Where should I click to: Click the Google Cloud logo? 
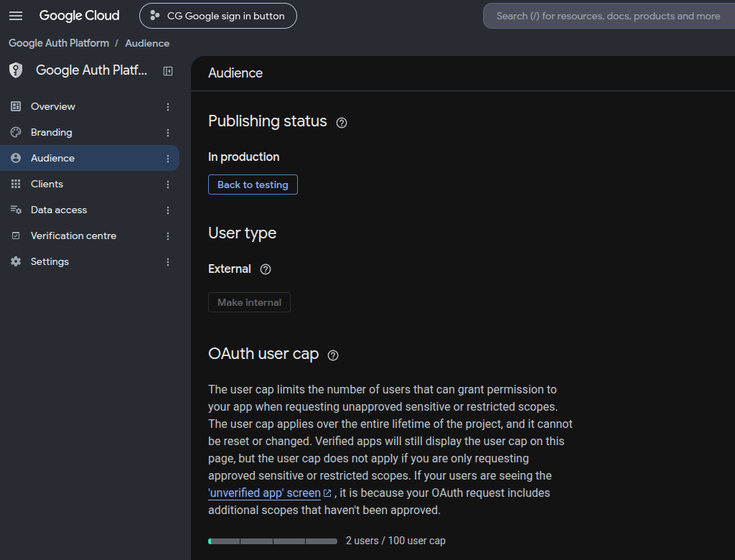coord(79,16)
